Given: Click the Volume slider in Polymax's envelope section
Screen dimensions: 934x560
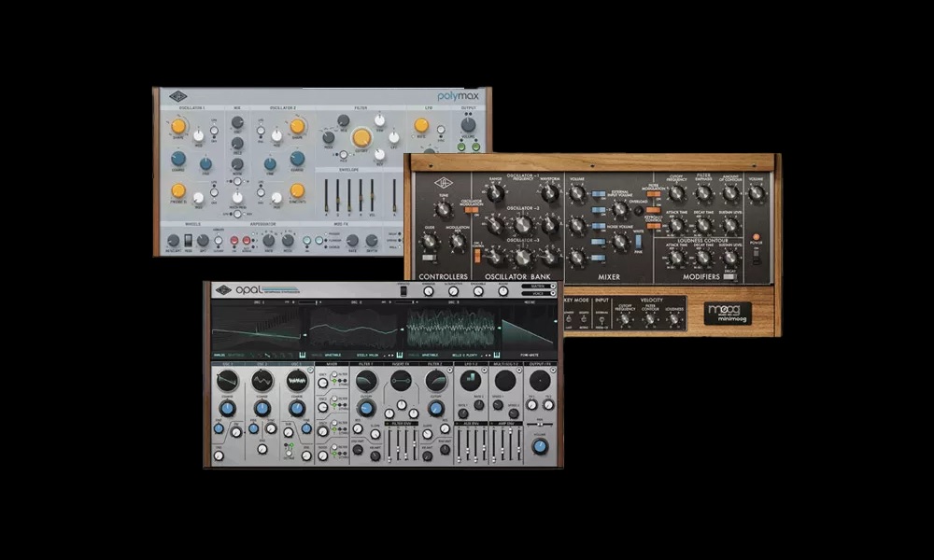Looking at the screenshot, I should click(x=374, y=195).
